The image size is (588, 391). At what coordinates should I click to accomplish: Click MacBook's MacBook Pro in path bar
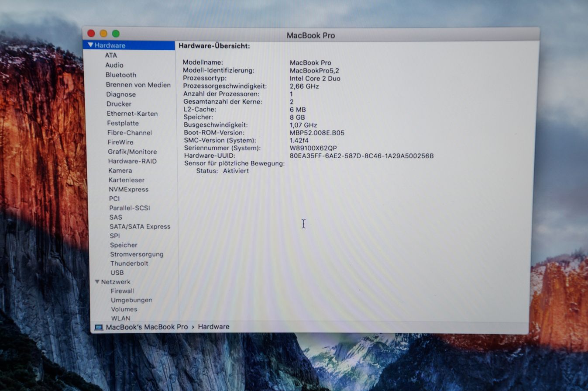pyautogui.click(x=147, y=327)
